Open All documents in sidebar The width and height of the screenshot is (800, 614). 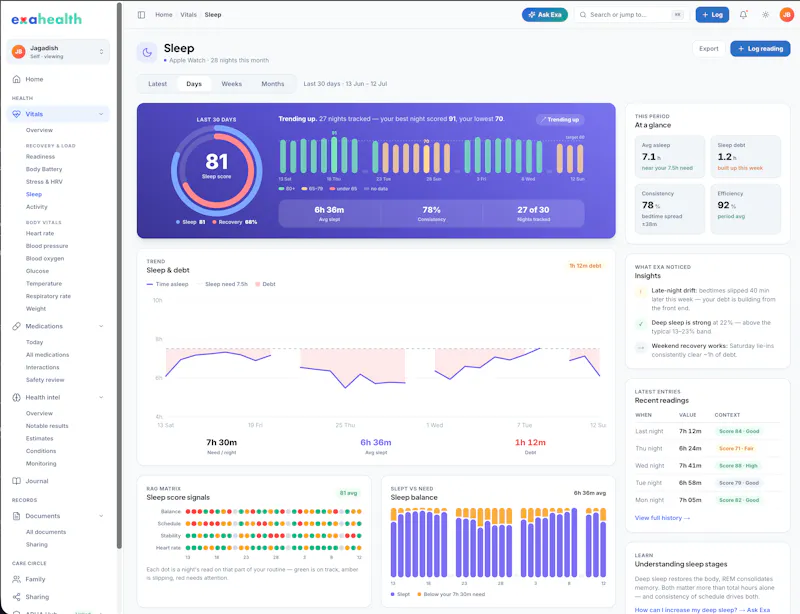tap(46, 532)
